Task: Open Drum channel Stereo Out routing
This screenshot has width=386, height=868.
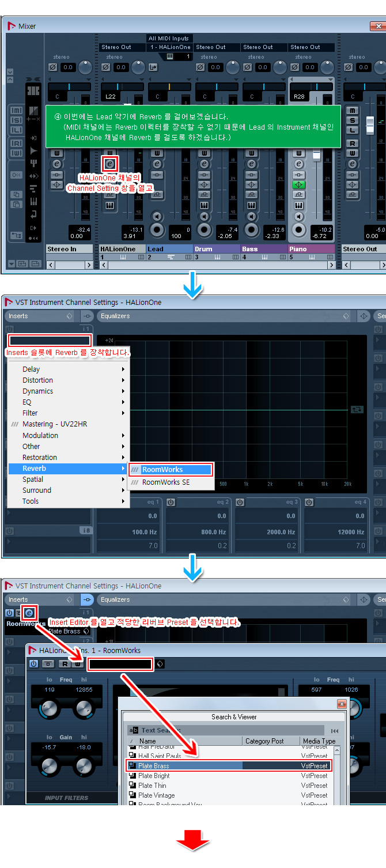Action: 217,47
